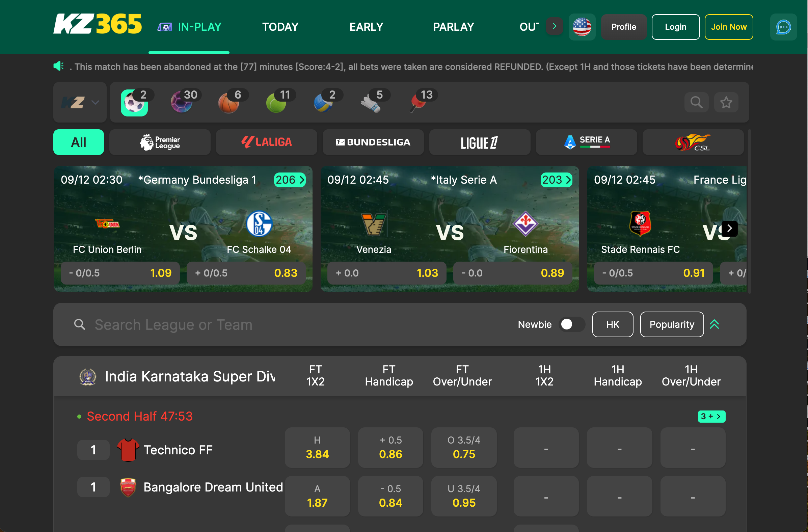Click the KZ365 logo
The height and width of the screenshot is (532, 808).
(98, 24)
